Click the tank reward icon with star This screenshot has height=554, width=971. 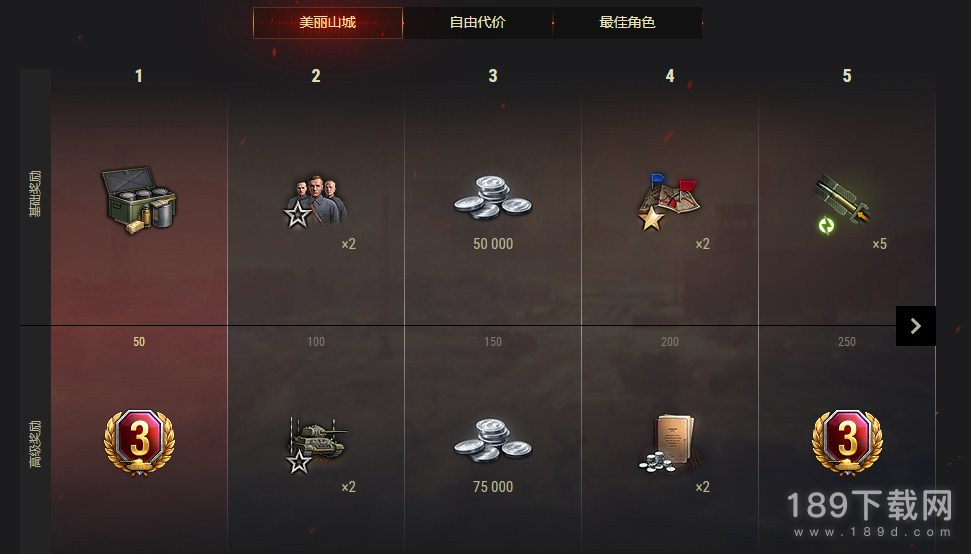pos(316,445)
